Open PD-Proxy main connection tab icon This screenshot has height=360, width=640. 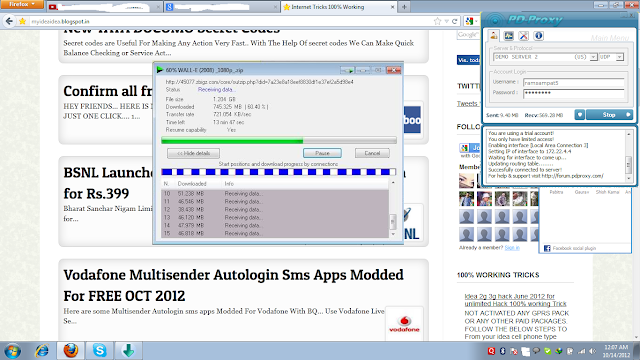point(494,36)
